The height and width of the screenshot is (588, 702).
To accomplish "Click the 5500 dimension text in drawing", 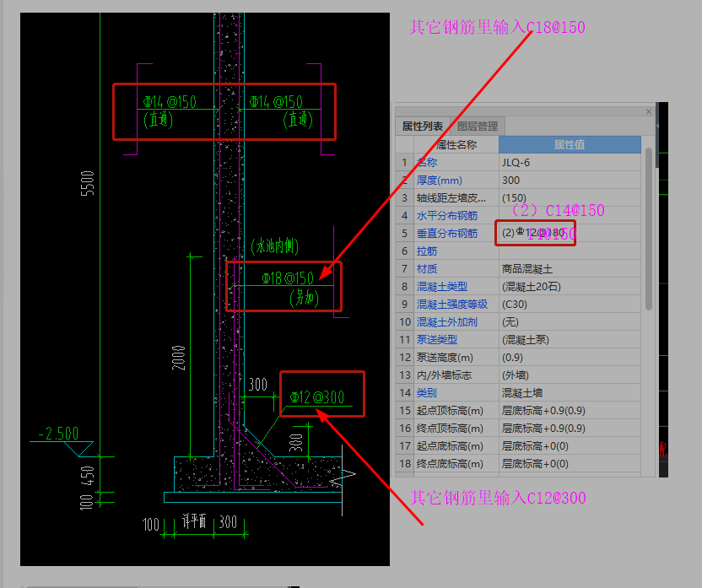I will pos(88,183).
